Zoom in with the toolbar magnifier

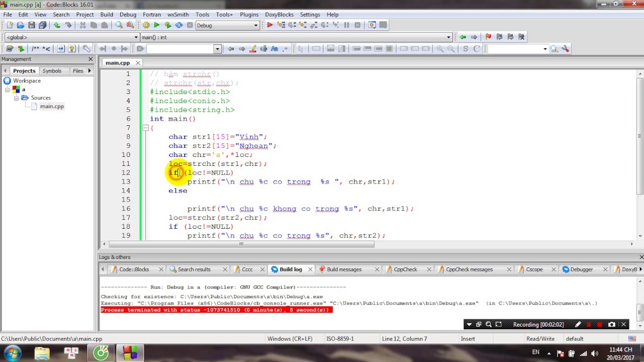point(440,49)
